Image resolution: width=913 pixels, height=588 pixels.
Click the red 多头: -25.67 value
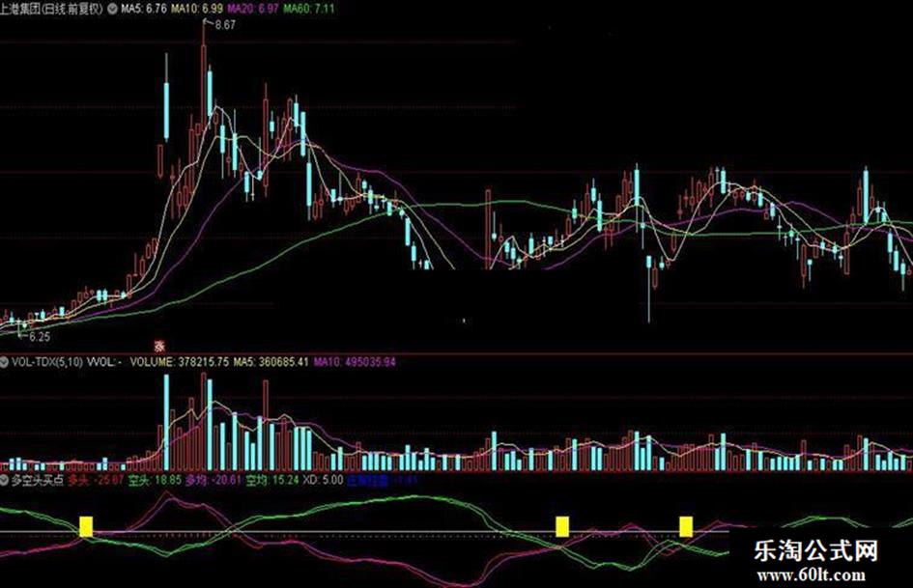point(96,481)
